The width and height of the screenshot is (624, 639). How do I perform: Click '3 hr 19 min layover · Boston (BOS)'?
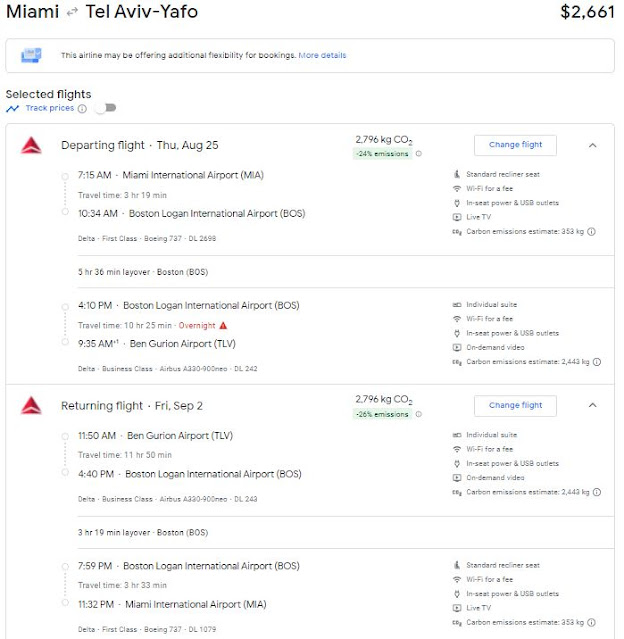[143, 532]
